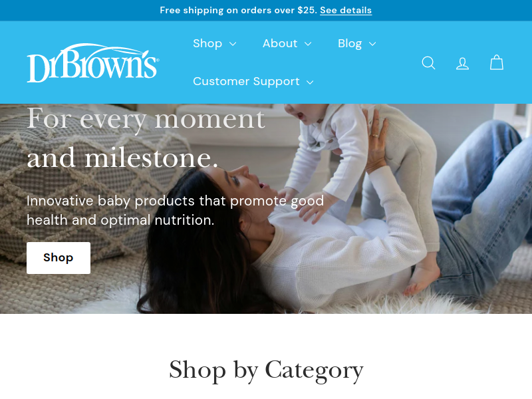
Task: Click the account profile icon
Action: pos(462,63)
